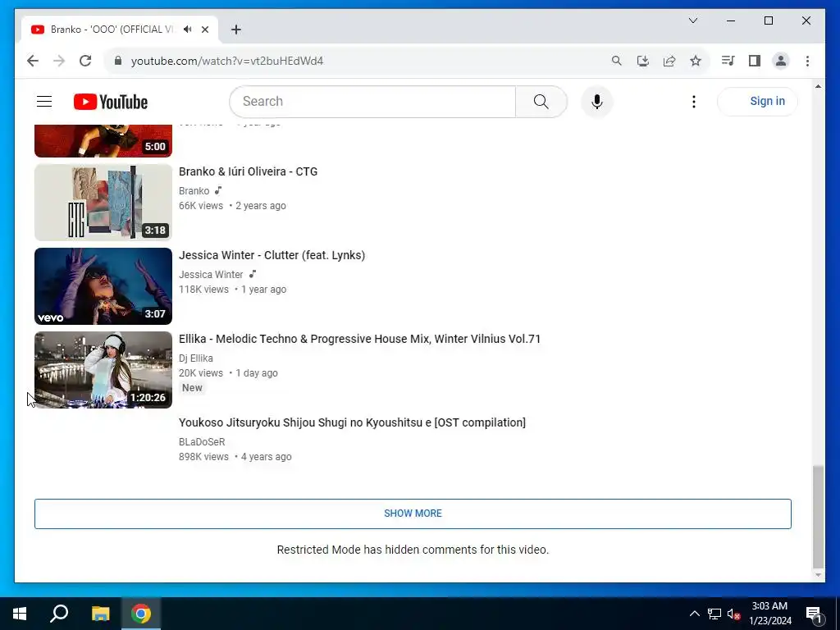Image resolution: width=840 pixels, height=630 pixels.
Task: Open File Explorer from the taskbar
Action: click(100, 614)
